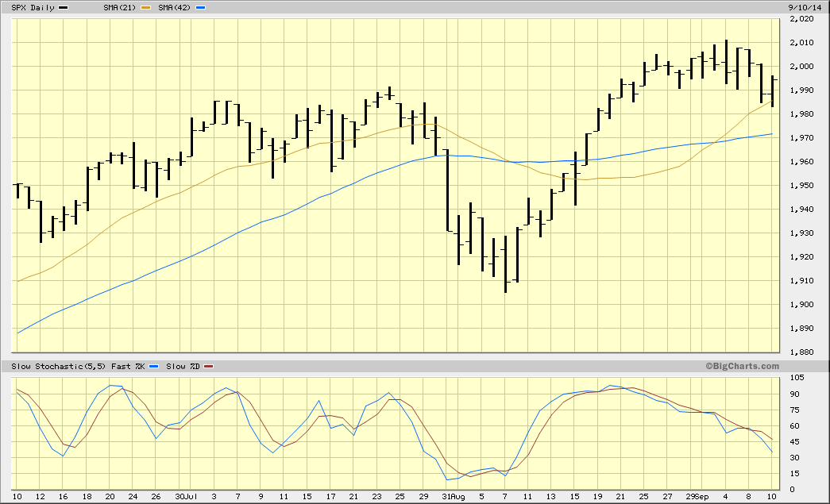Click the 1,940 price axis value
This screenshot has height=504, width=830.
tap(801, 210)
